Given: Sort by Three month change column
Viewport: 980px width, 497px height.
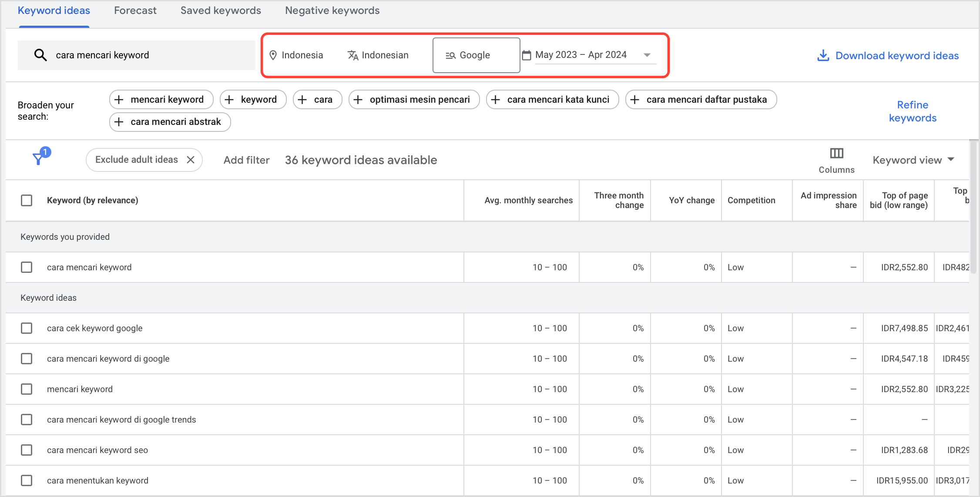Looking at the screenshot, I should pyautogui.click(x=619, y=200).
